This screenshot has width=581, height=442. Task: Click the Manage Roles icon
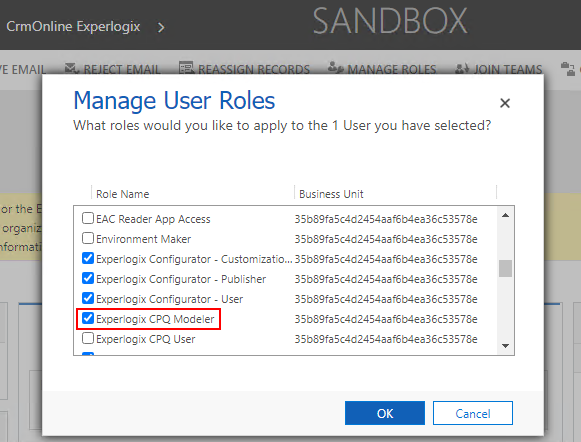coord(336,67)
